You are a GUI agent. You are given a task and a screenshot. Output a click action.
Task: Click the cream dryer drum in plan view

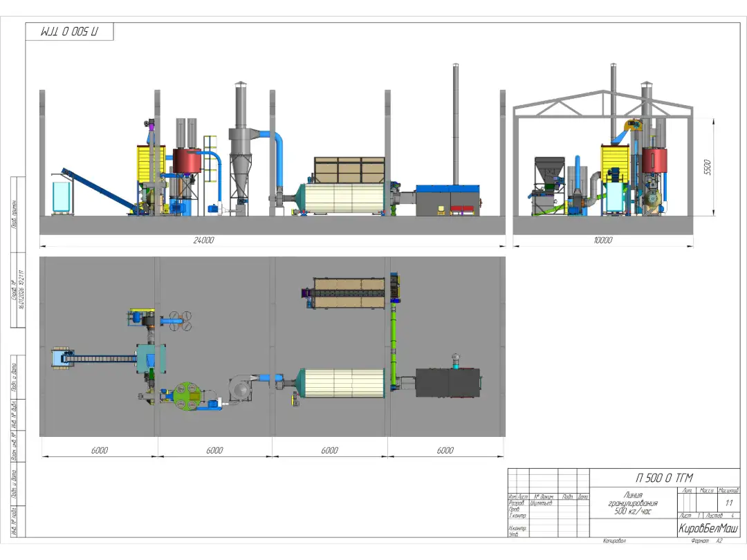342,382
